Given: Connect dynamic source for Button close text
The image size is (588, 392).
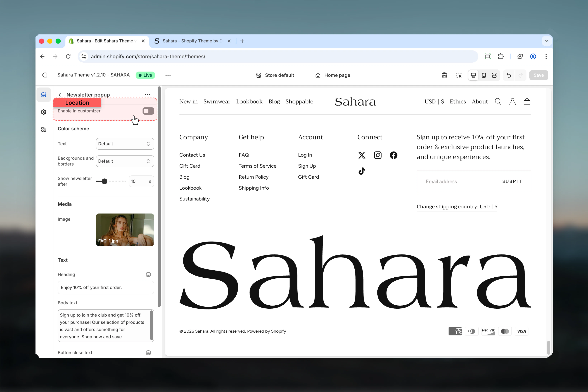Looking at the screenshot, I should pyautogui.click(x=148, y=353).
